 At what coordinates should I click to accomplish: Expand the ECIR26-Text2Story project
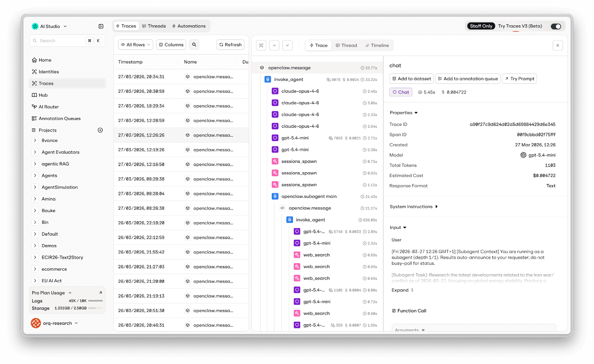coord(35,258)
